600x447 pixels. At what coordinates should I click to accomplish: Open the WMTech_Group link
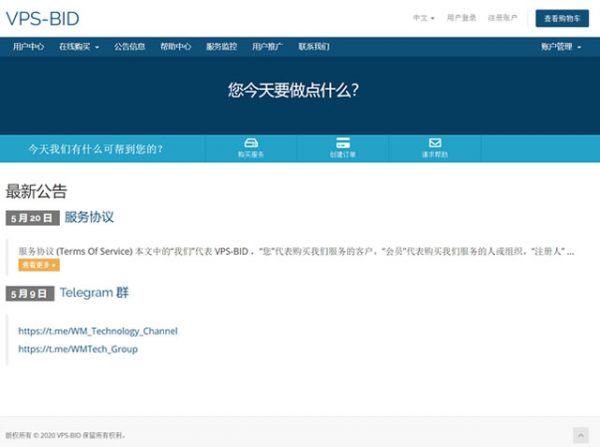tap(78, 349)
